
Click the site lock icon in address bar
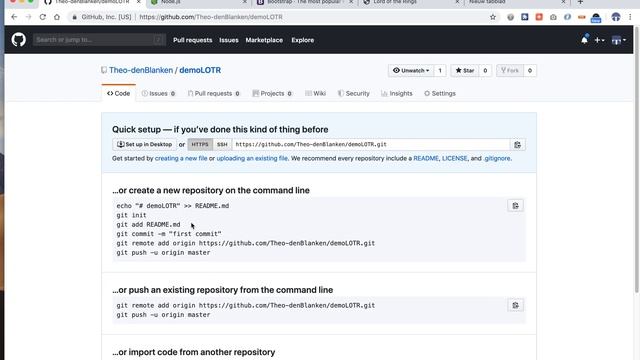[x=74, y=17]
